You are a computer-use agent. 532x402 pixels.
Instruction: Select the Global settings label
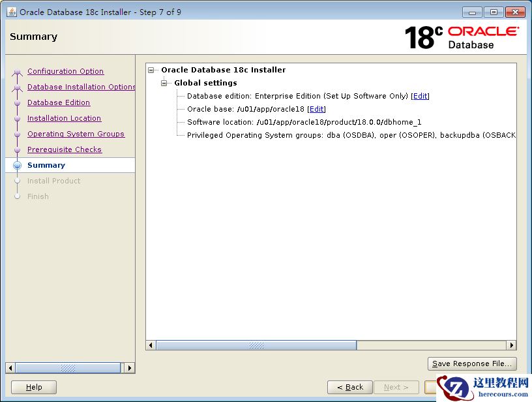coord(205,83)
